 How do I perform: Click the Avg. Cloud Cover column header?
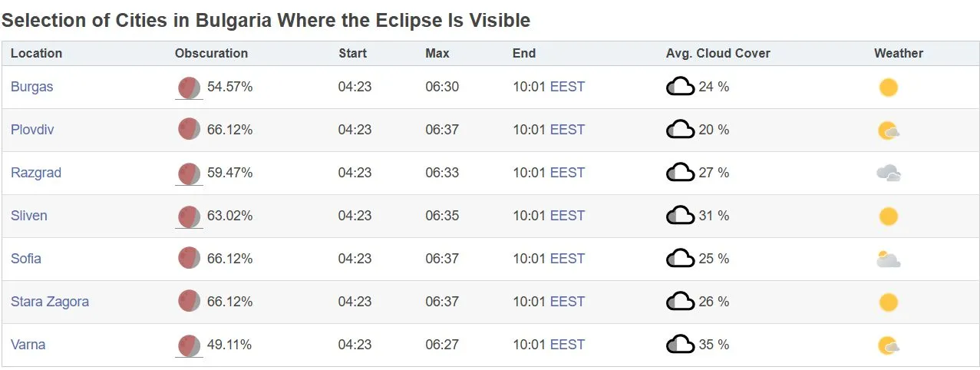(718, 54)
